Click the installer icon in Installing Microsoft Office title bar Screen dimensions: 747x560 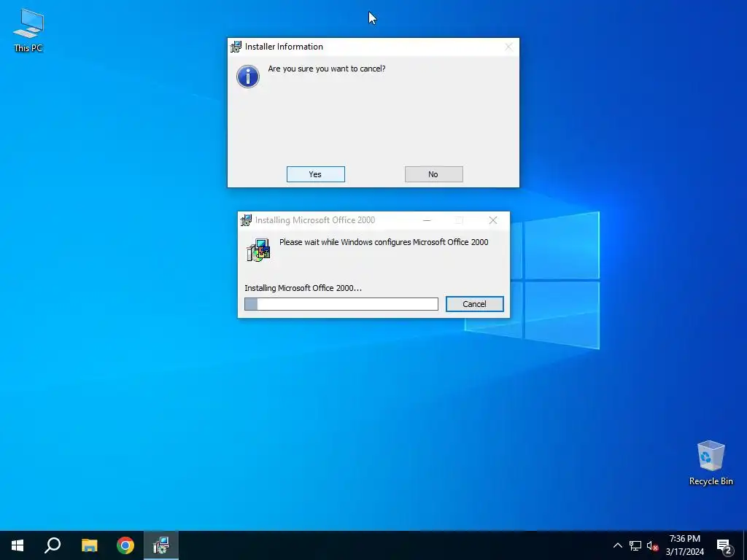(x=246, y=220)
